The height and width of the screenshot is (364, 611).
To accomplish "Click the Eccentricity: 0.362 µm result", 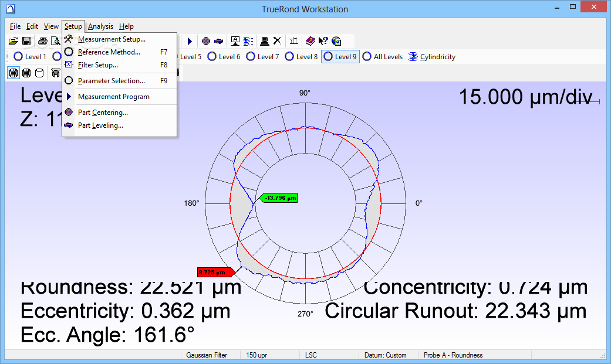I will tap(126, 311).
